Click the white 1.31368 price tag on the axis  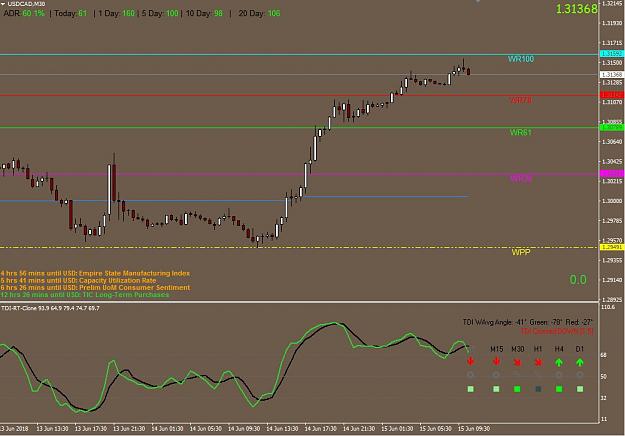point(612,75)
